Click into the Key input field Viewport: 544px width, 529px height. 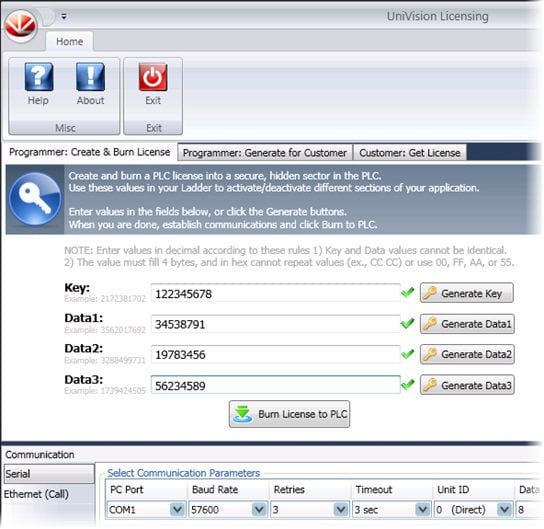[x=275, y=293]
